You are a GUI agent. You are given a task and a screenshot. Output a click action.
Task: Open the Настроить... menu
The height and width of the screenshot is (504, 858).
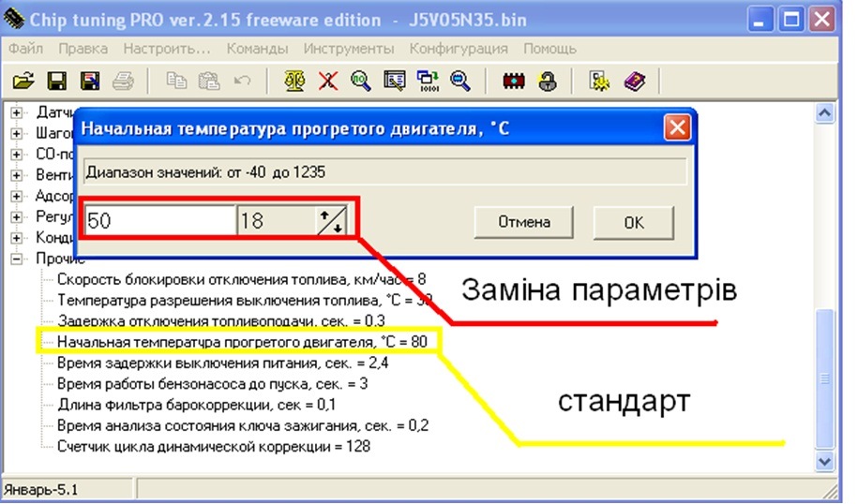(x=167, y=48)
